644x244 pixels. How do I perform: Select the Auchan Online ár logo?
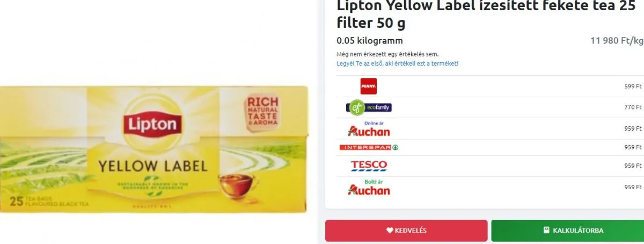click(x=369, y=128)
